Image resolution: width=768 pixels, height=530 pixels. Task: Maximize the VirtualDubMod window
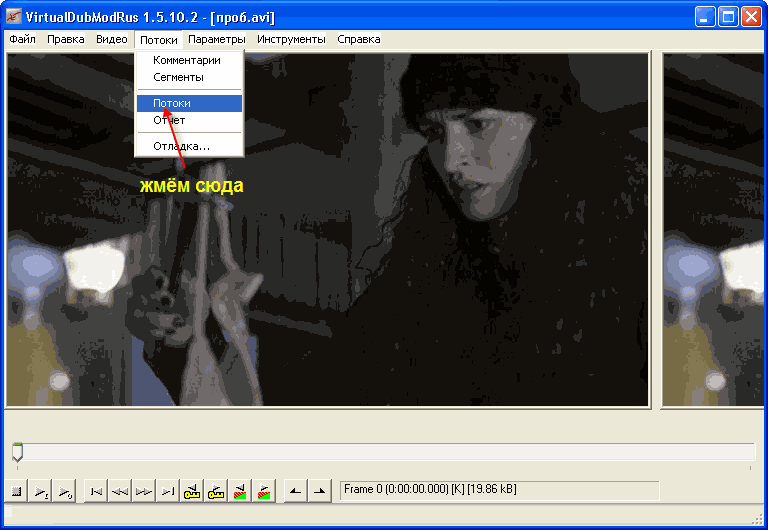(x=728, y=17)
